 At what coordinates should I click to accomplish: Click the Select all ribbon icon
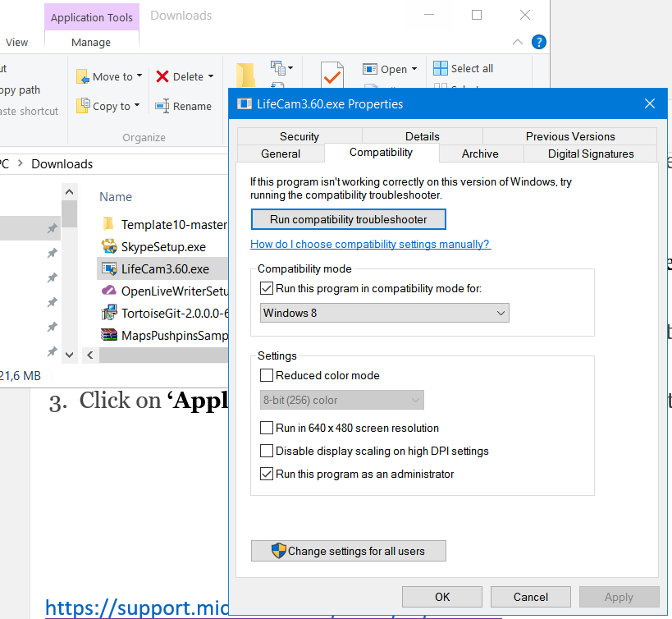click(x=441, y=69)
